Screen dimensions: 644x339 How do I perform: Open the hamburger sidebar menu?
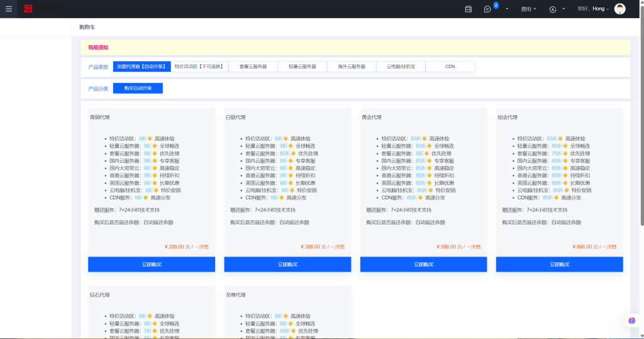click(x=9, y=9)
